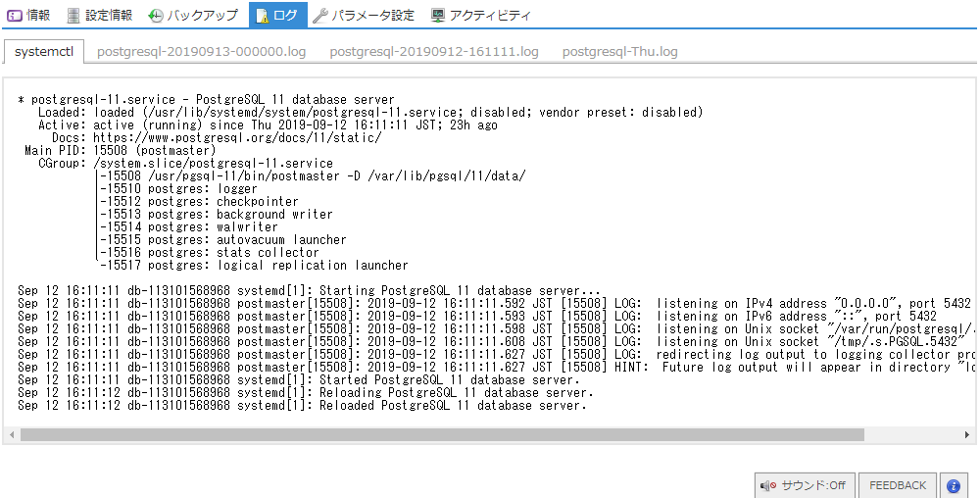The image size is (980, 498).
Task: Toggle the サウンド:Off sound button
Action: coord(805,485)
